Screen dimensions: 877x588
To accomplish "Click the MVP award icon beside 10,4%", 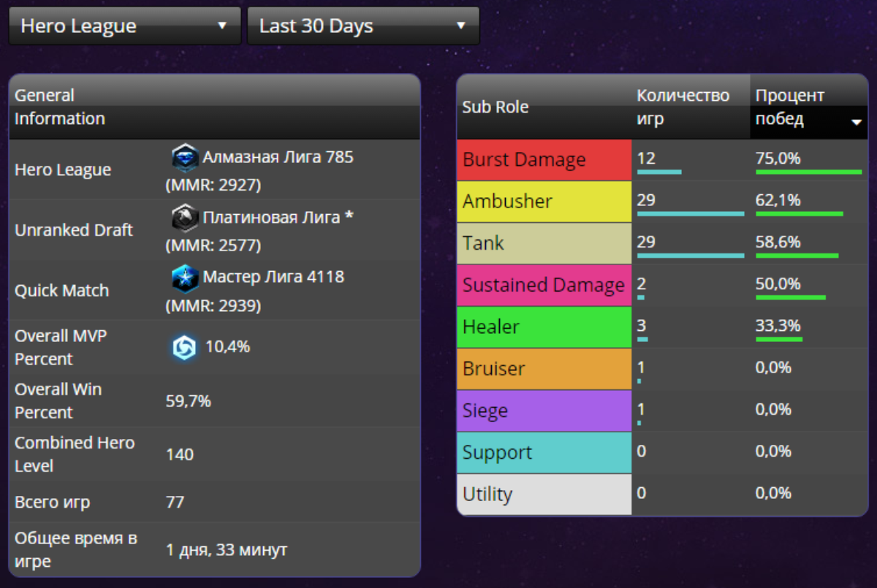I will click(184, 348).
